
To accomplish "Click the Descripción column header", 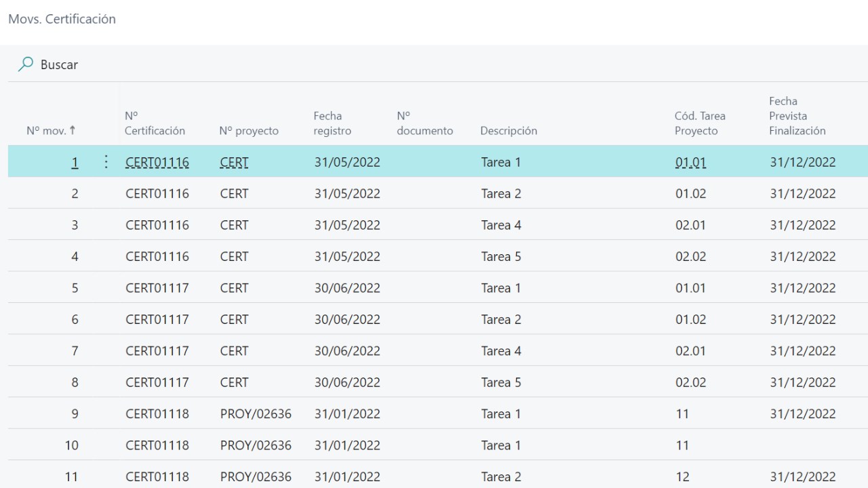I will click(x=509, y=131).
